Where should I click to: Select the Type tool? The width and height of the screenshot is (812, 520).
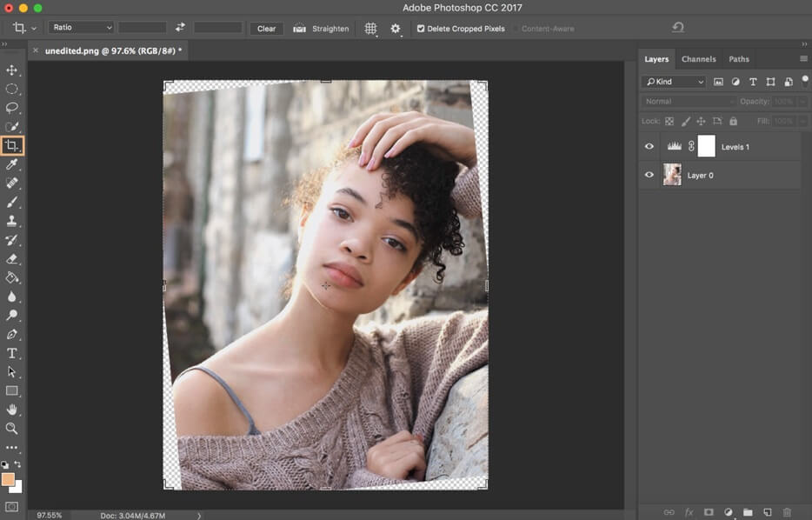click(x=12, y=352)
